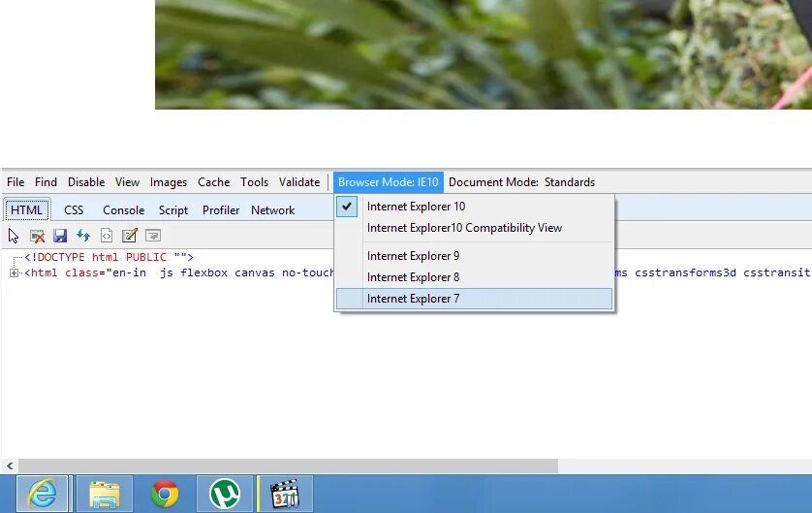
Task: Open the Disable menu
Action: click(x=86, y=182)
